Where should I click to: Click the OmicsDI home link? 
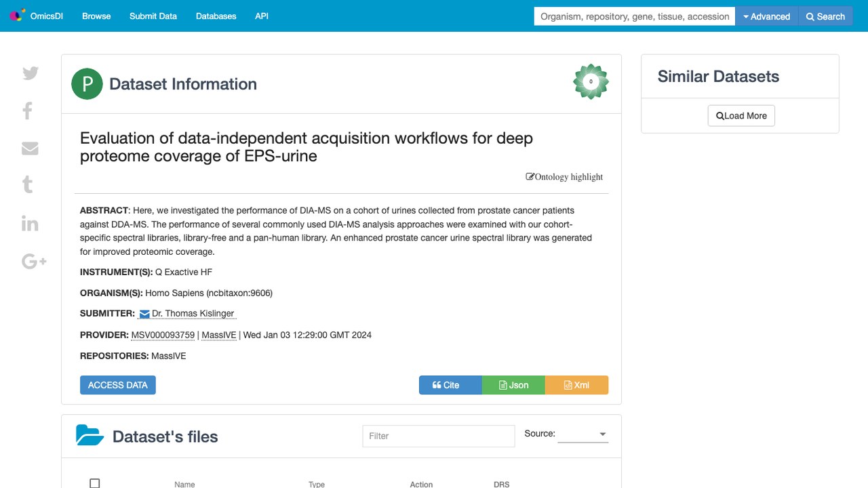click(x=47, y=16)
